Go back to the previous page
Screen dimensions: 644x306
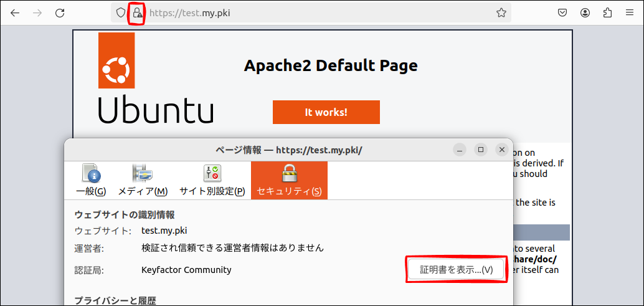click(x=15, y=12)
